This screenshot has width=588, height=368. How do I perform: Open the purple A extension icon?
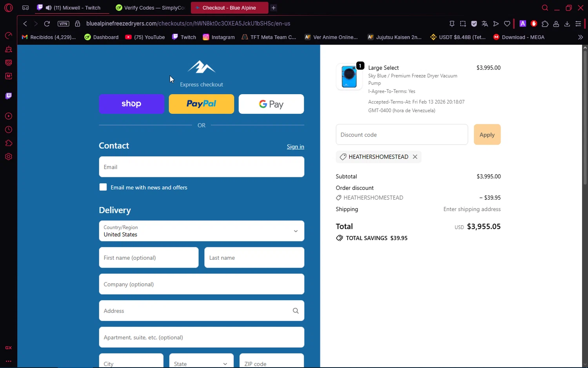tap(523, 24)
